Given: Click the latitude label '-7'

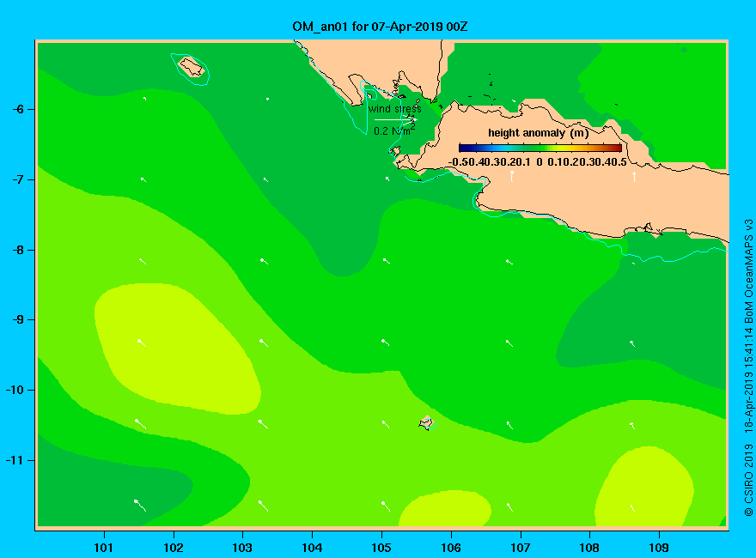Looking at the screenshot, I should click(17, 179).
